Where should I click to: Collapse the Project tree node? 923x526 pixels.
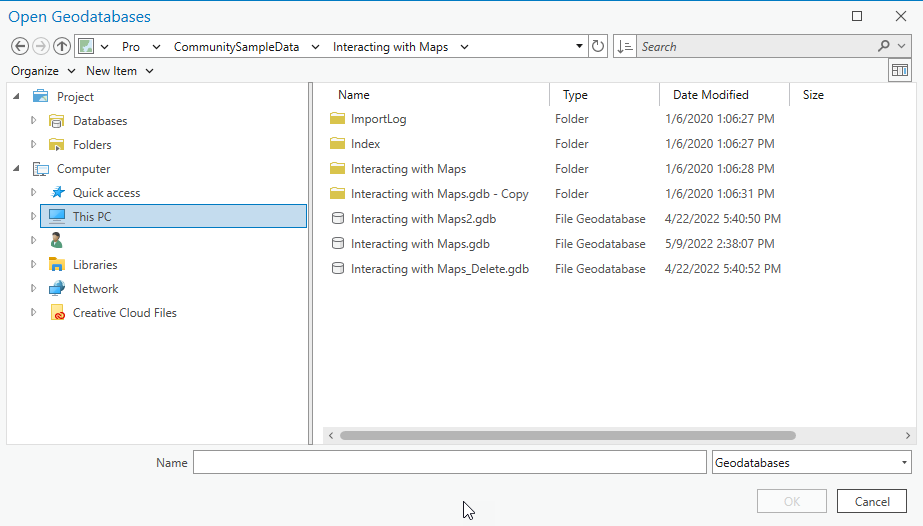[16, 96]
